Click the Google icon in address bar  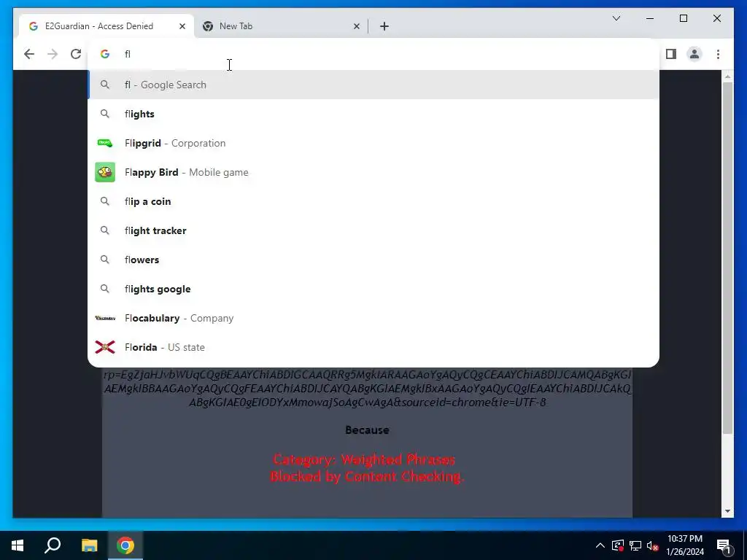pyautogui.click(x=105, y=54)
